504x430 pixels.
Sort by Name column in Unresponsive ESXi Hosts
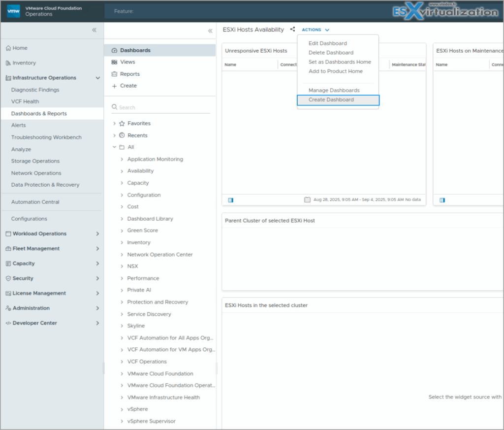point(230,65)
